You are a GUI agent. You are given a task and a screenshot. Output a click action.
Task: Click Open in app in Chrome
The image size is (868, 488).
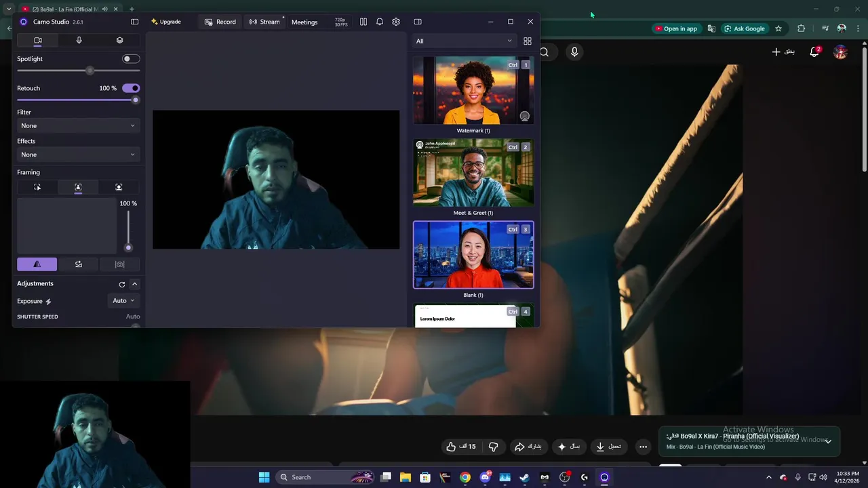[x=676, y=28]
